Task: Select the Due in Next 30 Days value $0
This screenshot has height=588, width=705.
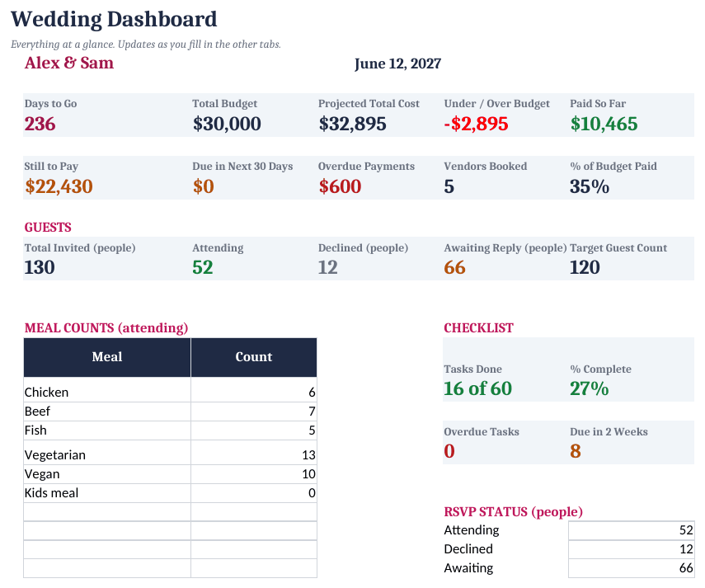Action: (x=203, y=186)
